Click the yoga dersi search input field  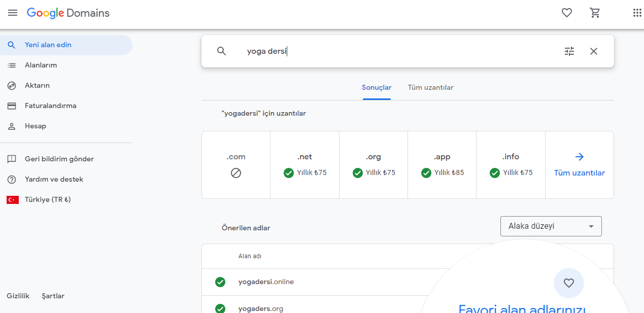point(396,51)
